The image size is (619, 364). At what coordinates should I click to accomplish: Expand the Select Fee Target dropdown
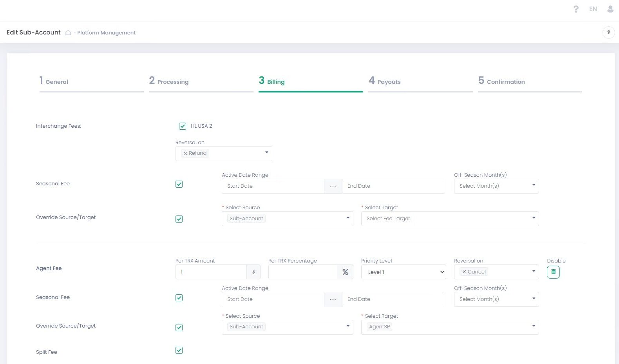(x=450, y=219)
